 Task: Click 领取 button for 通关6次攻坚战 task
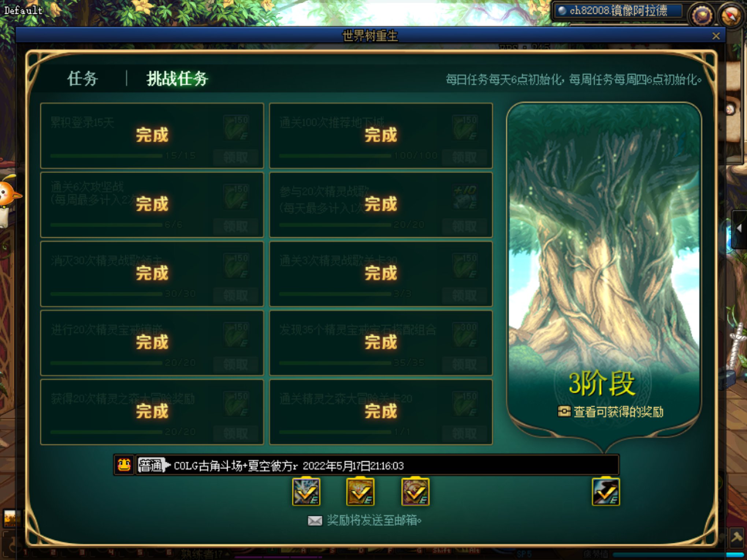(x=236, y=227)
